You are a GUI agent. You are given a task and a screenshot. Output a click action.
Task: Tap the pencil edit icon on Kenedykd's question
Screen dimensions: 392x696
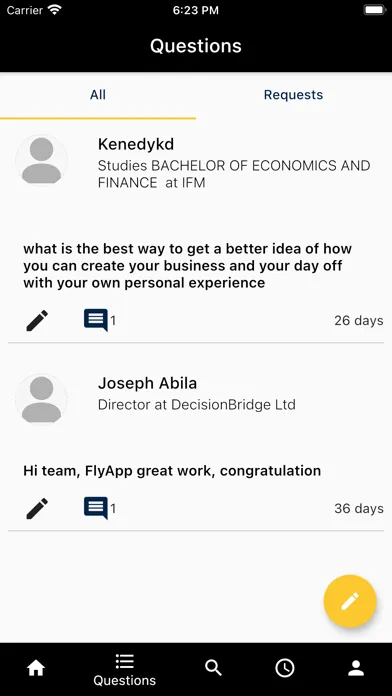click(37, 320)
